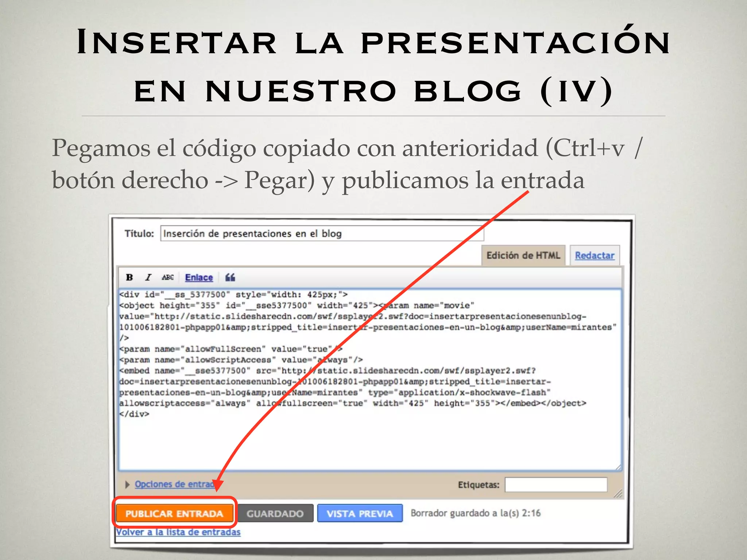Screen dimensions: 747x560
Task: Grab the text area resize handle
Action: [618, 467]
